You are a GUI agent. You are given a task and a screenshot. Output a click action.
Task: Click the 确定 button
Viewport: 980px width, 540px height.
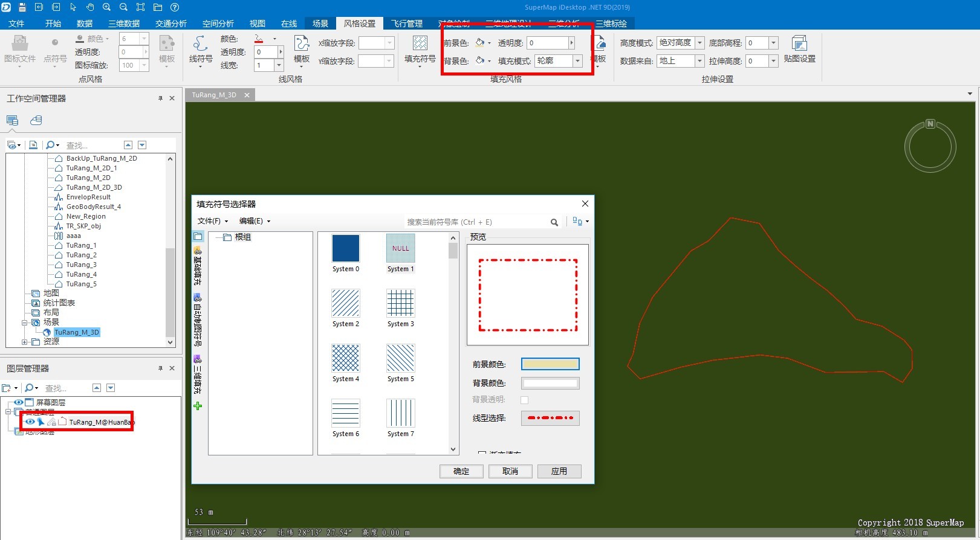[x=461, y=471]
